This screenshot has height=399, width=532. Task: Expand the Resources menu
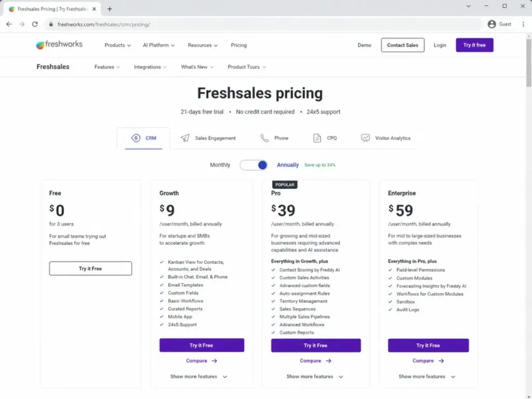[x=203, y=45]
